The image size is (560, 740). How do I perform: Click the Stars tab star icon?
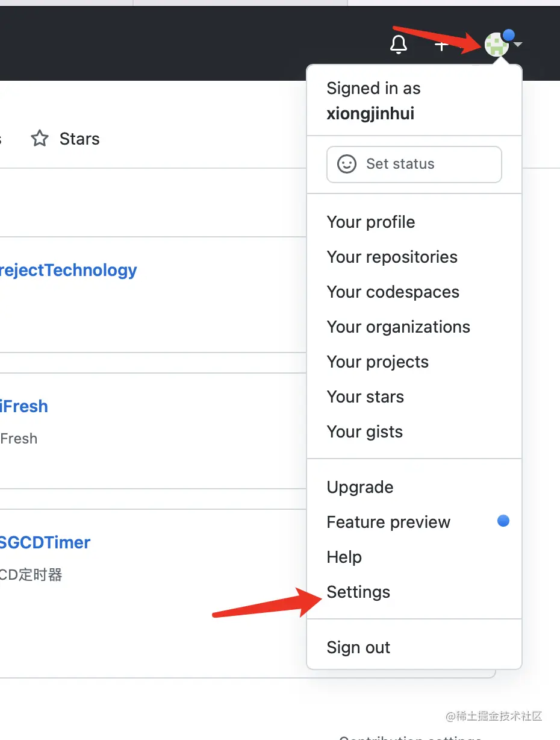pos(40,139)
